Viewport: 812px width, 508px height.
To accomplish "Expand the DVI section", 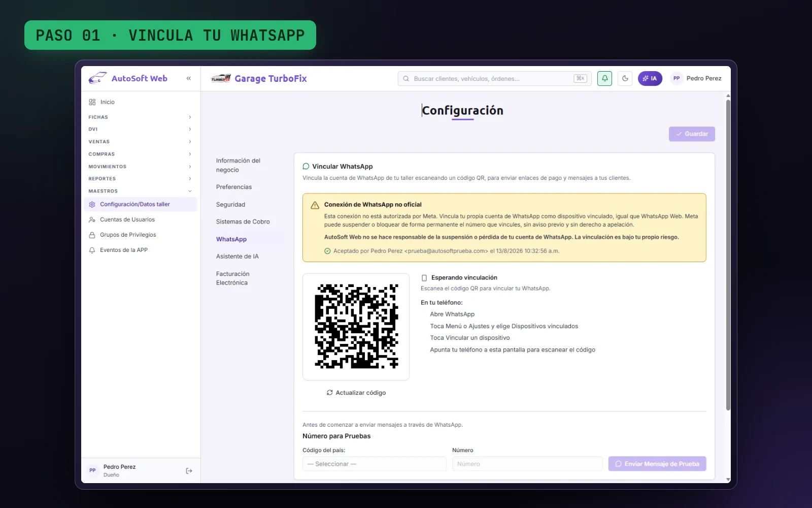I will [140, 129].
